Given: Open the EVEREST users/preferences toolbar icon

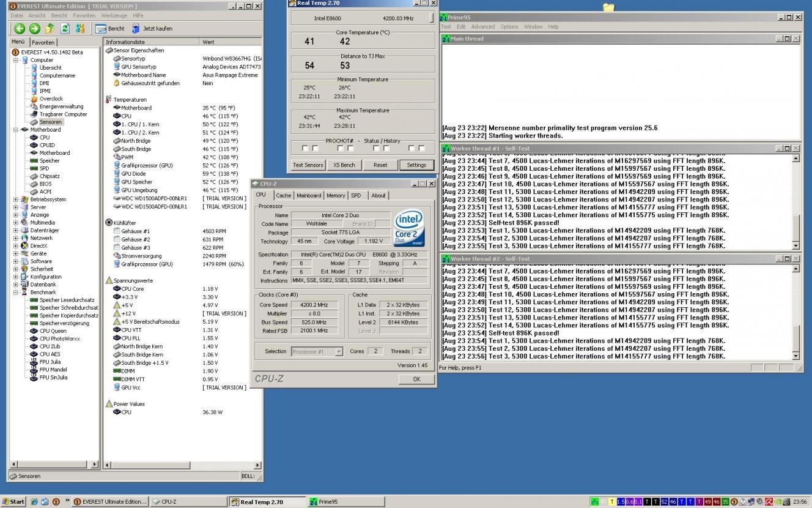Looking at the screenshot, I should pyautogui.click(x=80, y=28).
